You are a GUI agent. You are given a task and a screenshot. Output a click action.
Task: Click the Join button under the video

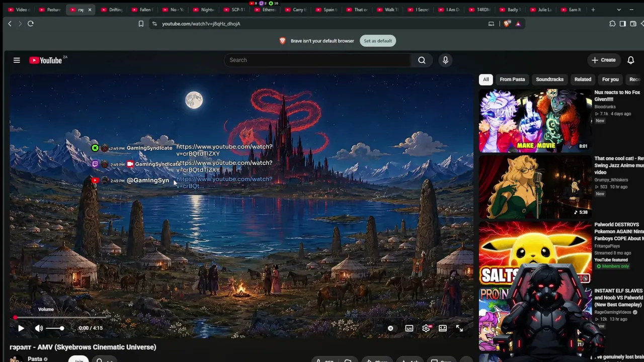click(x=79, y=359)
